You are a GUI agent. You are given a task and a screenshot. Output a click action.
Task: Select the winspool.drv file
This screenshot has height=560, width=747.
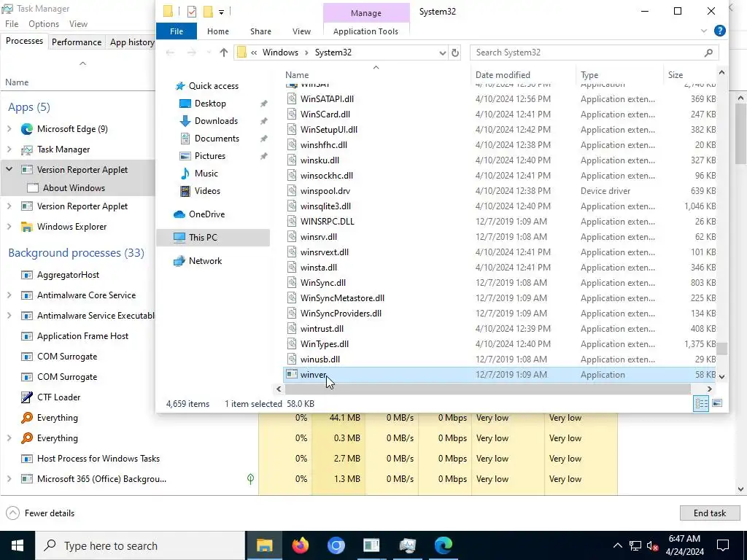[500, 191]
